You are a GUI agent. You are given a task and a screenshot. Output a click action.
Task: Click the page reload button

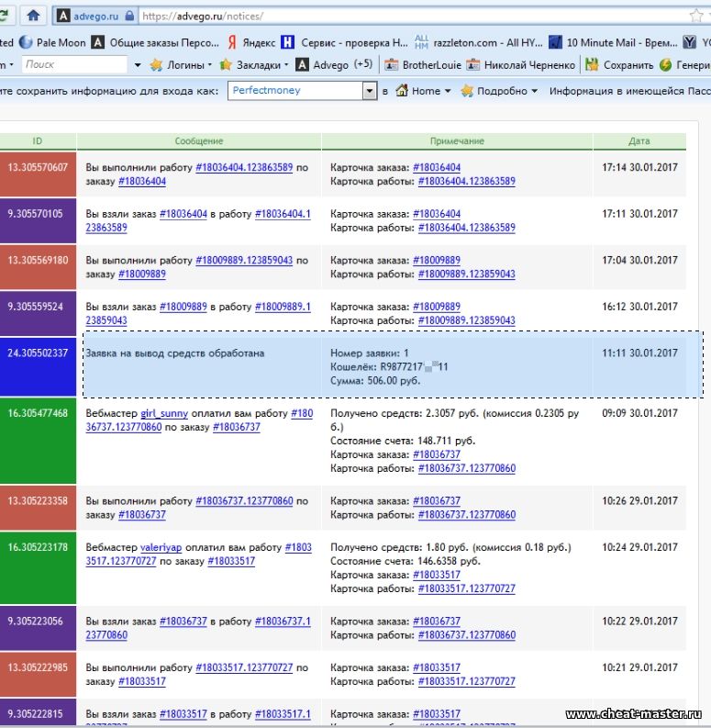tap(6, 16)
